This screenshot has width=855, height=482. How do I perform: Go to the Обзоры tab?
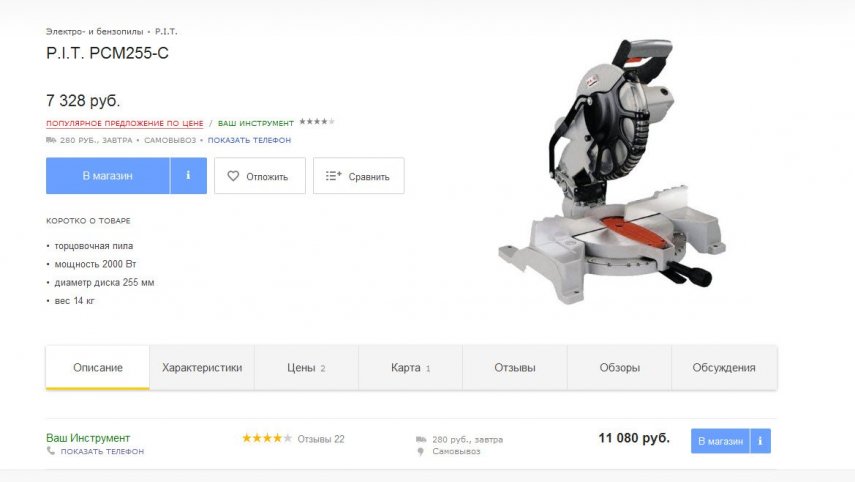(x=619, y=367)
